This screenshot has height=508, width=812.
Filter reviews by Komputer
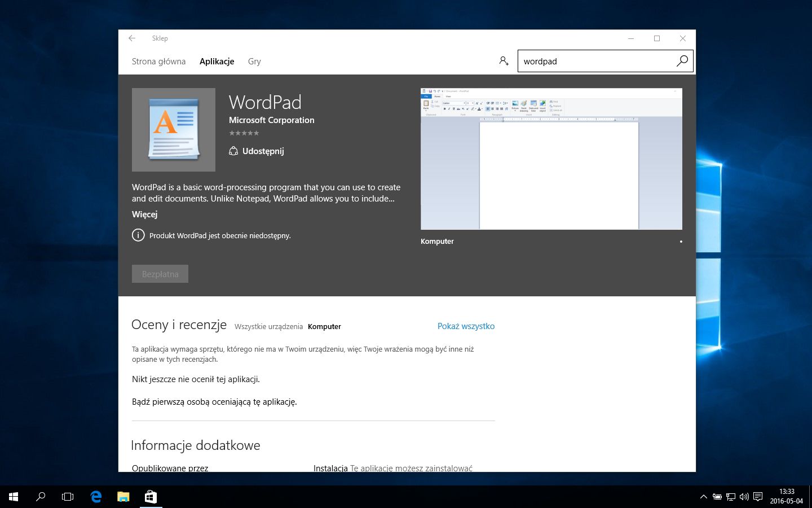[x=324, y=326]
